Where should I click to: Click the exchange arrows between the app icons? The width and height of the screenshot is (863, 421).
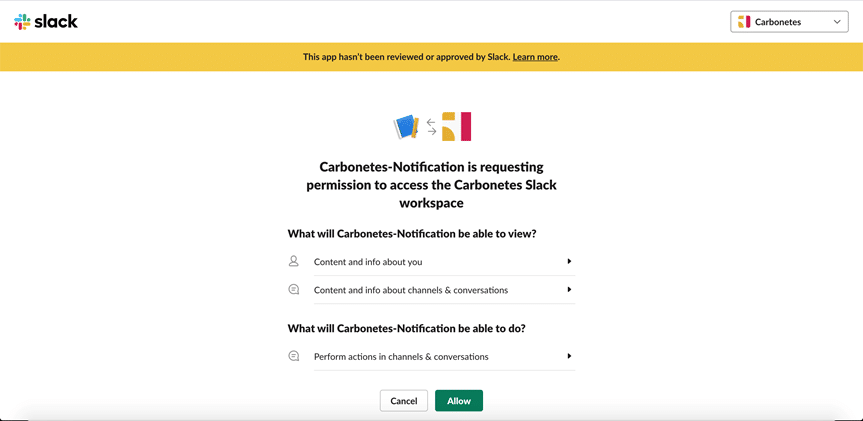432,127
